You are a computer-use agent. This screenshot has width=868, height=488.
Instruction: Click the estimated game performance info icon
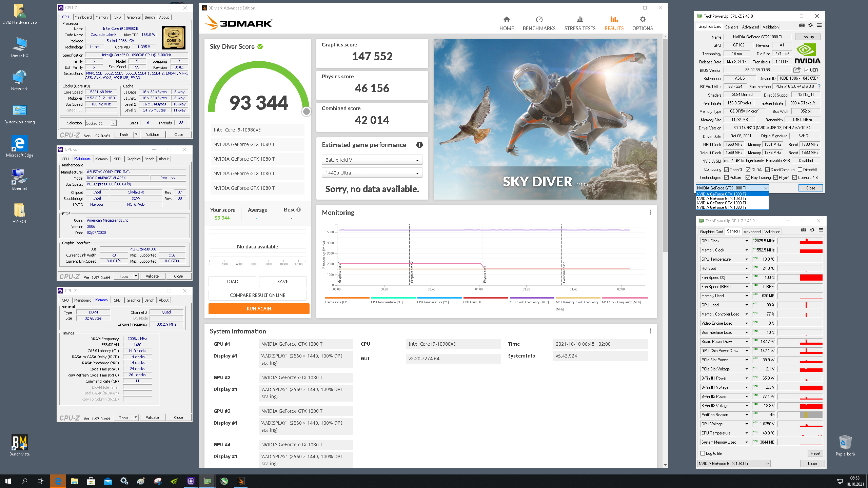point(419,145)
